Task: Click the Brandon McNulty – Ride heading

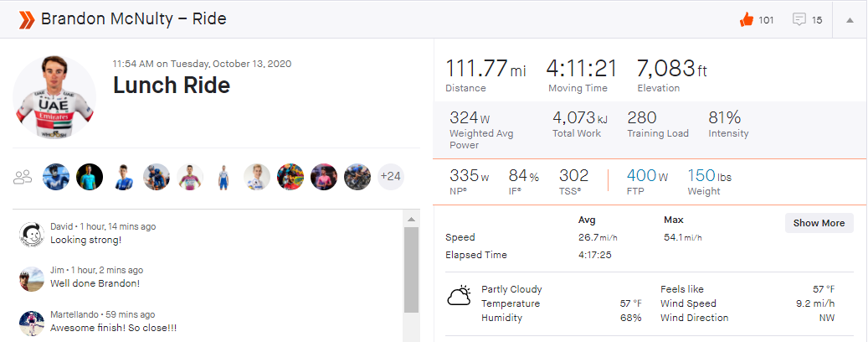Action: point(133,19)
